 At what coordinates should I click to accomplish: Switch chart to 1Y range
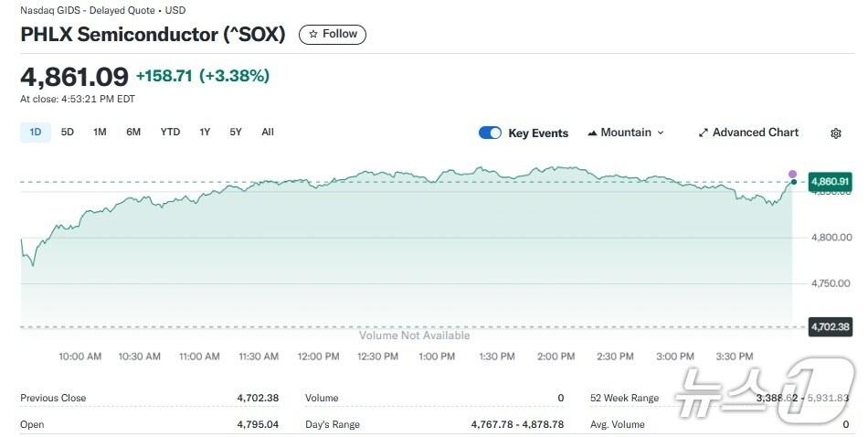pyautogui.click(x=205, y=133)
